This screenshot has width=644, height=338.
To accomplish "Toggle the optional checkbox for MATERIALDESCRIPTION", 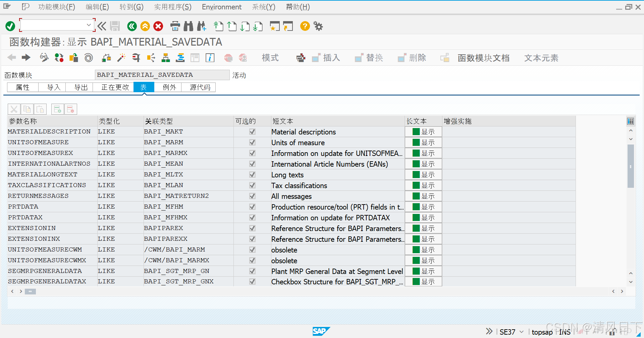I will coord(252,131).
